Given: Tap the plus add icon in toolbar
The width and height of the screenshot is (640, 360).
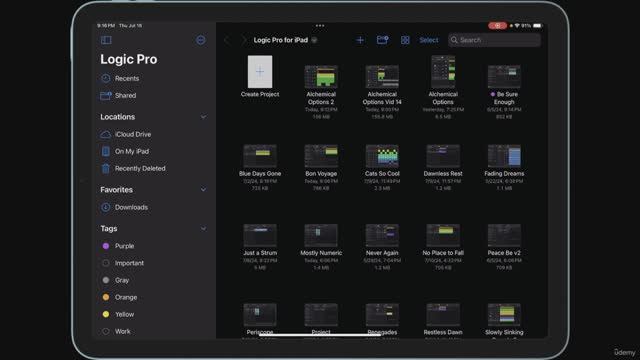Looking at the screenshot, I should pyautogui.click(x=360, y=40).
